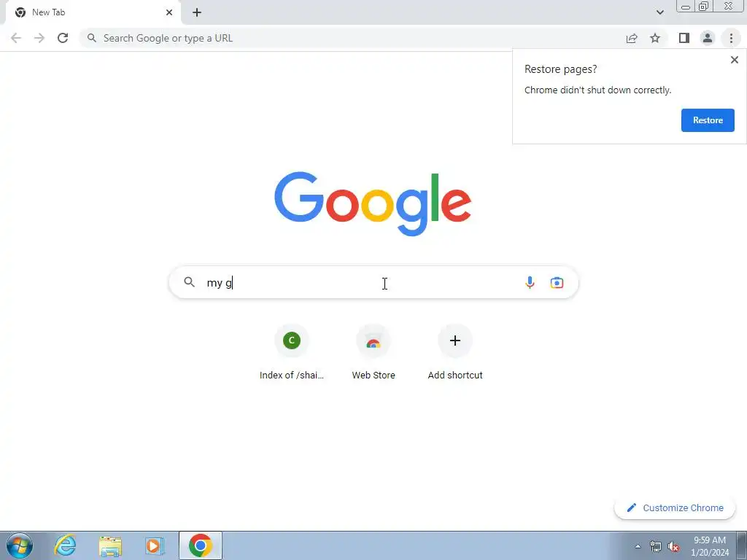Go forward with the forward arrow
Image resolution: width=747 pixels, height=560 pixels.
click(39, 38)
